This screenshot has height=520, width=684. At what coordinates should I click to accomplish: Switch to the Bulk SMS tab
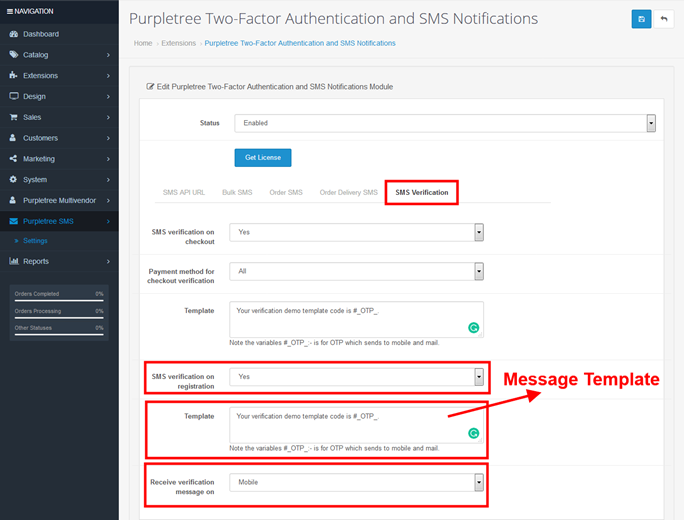pos(237,192)
